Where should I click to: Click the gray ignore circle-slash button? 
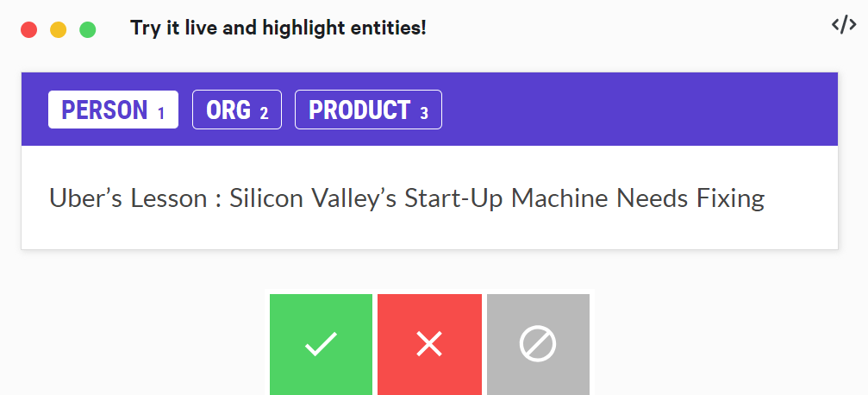(538, 344)
